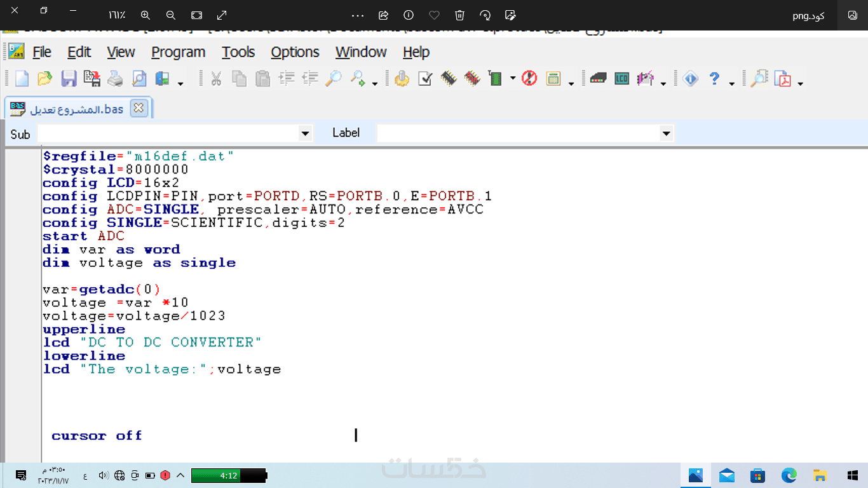Open help with the question mark icon
Viewport: 868px width, 488px height.
pyautogui.click(x=714, y=79)
